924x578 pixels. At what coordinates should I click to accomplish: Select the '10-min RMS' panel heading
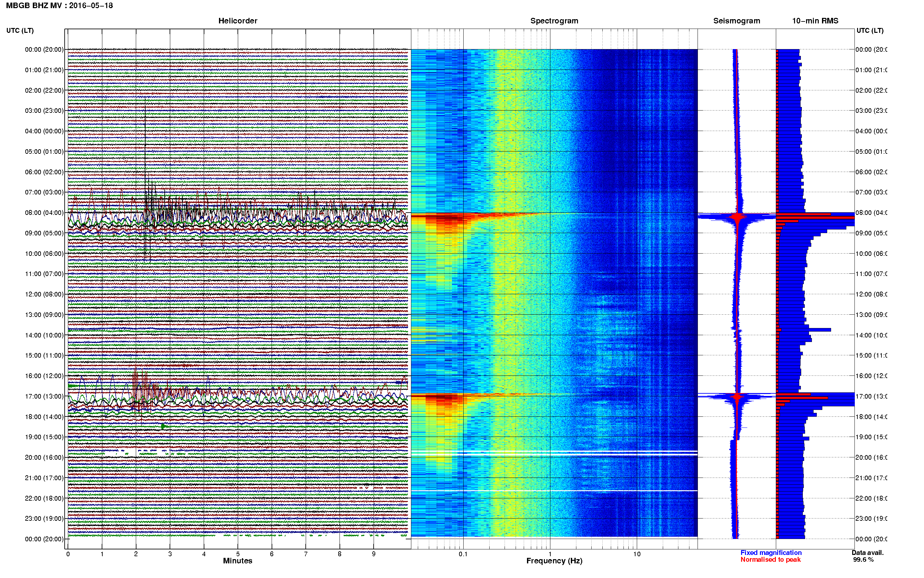pyautogui.click(x=815, y=21)
